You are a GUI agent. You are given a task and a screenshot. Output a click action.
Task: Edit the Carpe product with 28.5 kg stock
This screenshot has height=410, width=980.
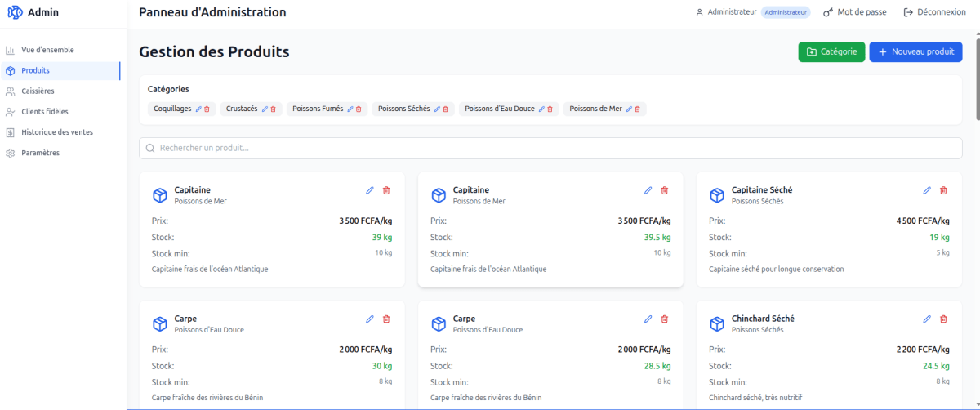(x=648, y=319)
